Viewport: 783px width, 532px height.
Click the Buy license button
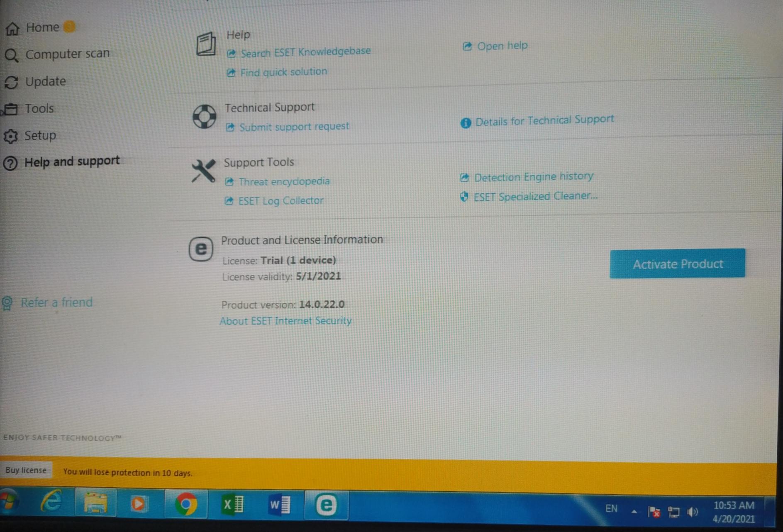26,470
